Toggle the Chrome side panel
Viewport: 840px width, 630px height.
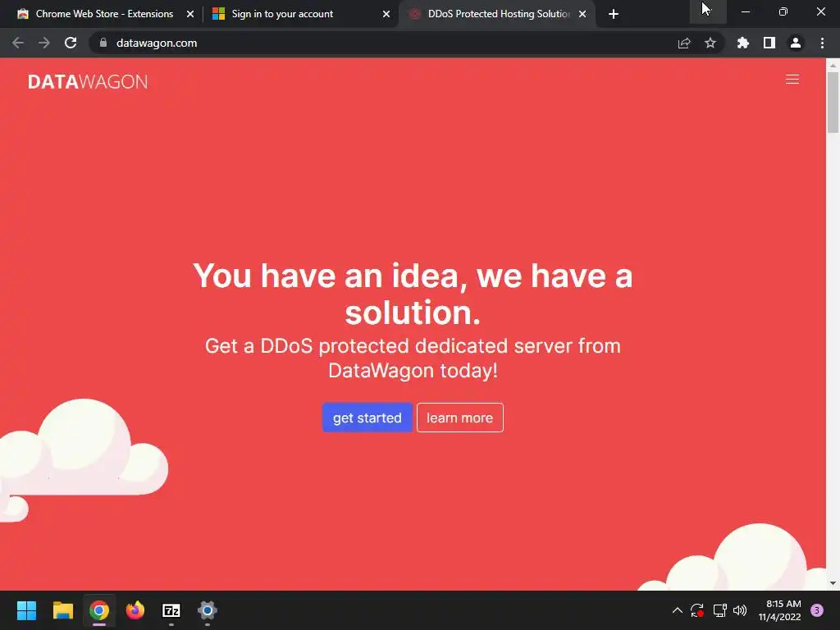769,43
